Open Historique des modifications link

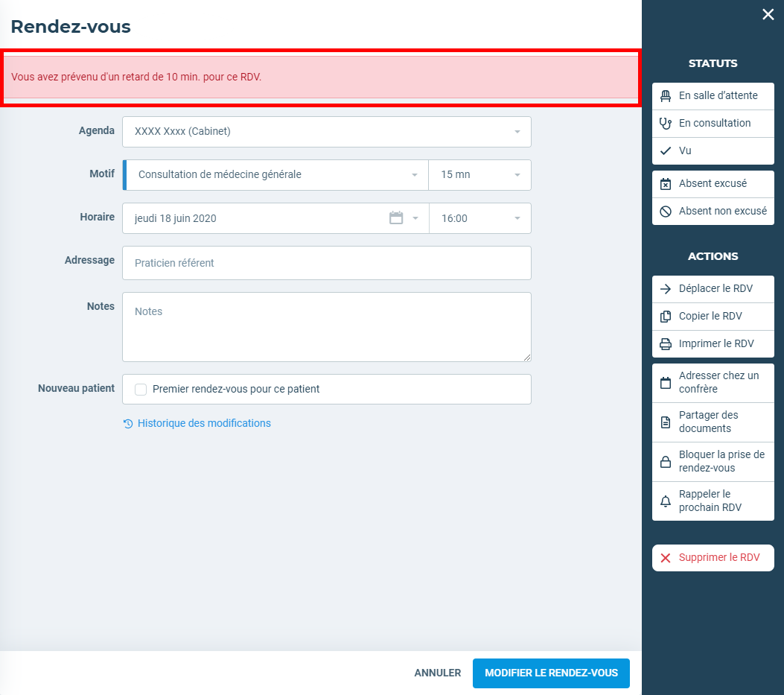pyautogui.click(x=203, y=423)
